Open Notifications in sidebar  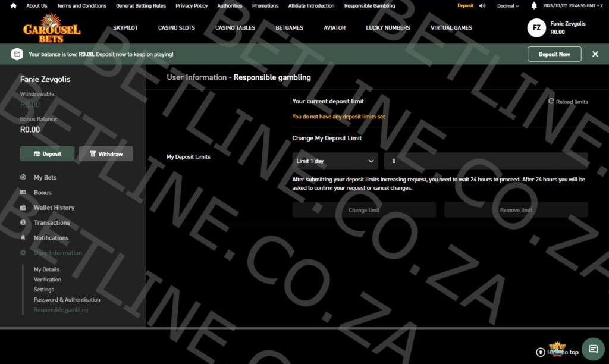pos(51,237)
